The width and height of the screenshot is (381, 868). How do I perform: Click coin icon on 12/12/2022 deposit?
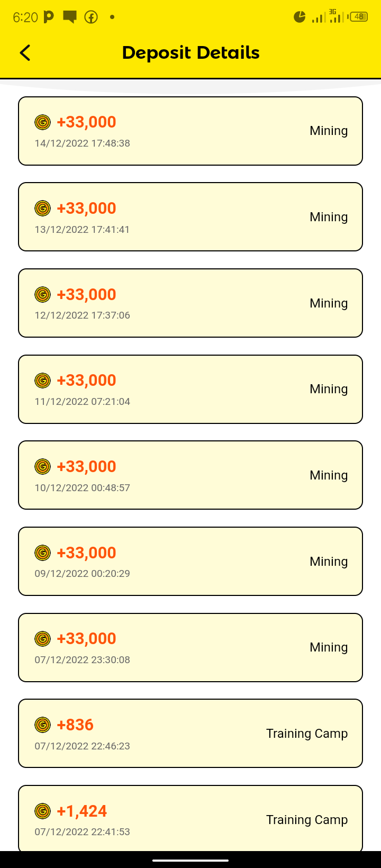click(42, 294)
